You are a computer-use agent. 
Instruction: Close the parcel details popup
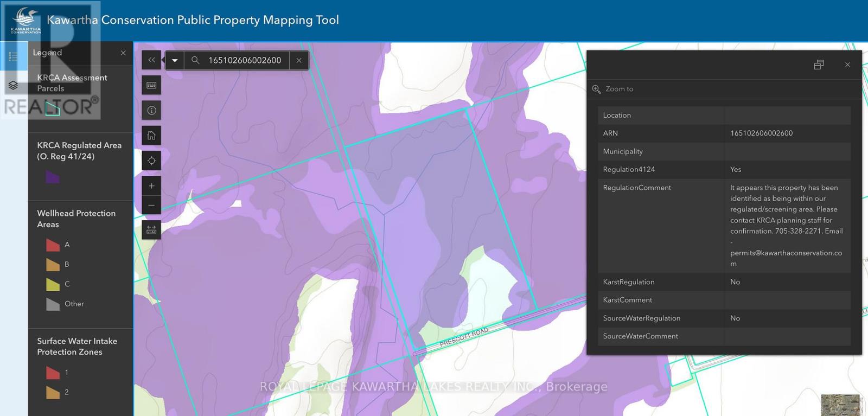coord(847,65)
